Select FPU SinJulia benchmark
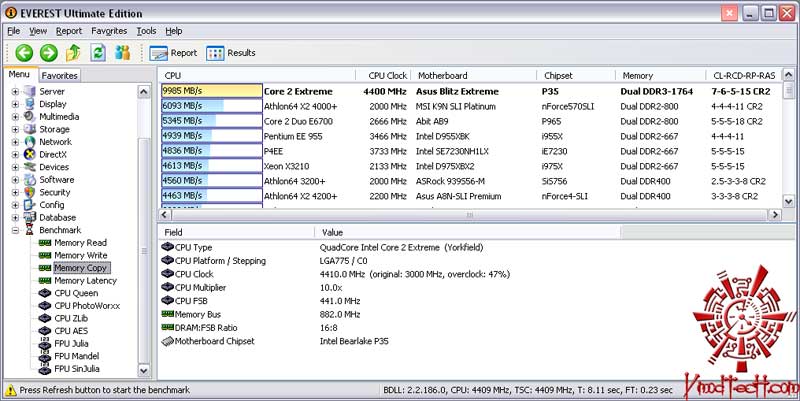Screen dimensions: 800x401 pyautogui.click(x=77, y=369)
